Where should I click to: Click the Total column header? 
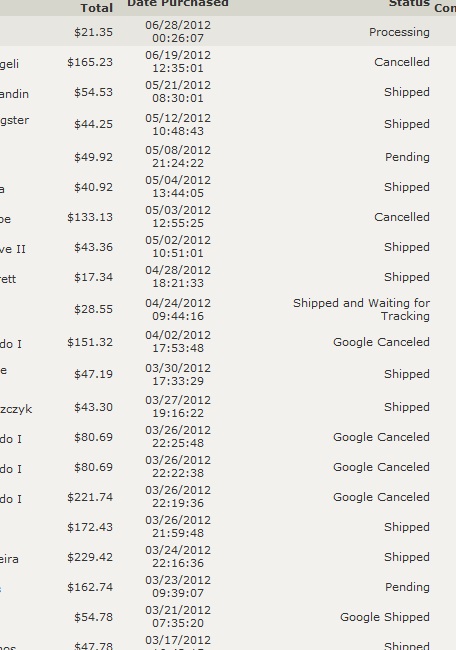96,7
